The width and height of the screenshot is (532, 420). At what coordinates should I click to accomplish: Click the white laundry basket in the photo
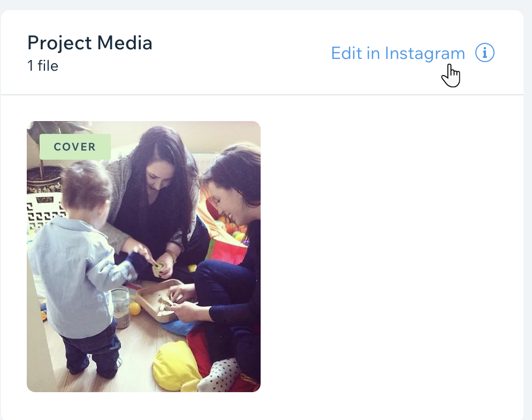(44, 212)
